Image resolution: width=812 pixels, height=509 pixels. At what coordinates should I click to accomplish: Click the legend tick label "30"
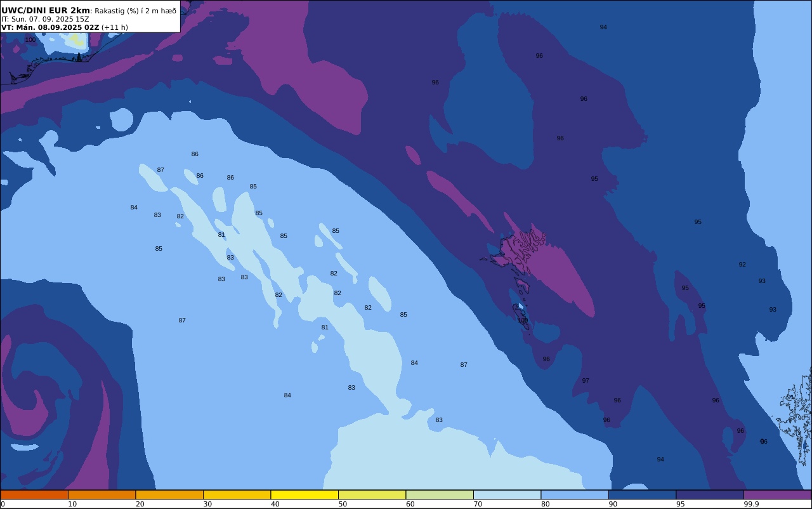point(207,504)
